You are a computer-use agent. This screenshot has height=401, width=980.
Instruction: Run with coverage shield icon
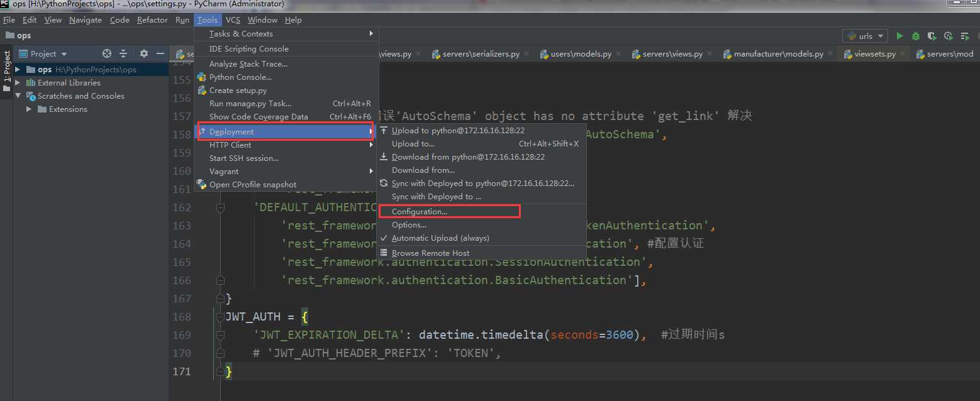coord(932,36)
